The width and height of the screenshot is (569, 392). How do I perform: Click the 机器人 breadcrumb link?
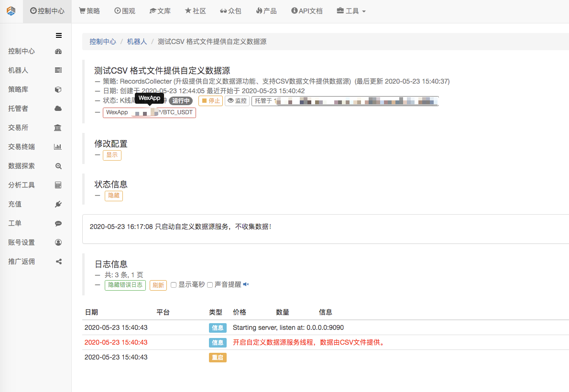pos(137,42)
